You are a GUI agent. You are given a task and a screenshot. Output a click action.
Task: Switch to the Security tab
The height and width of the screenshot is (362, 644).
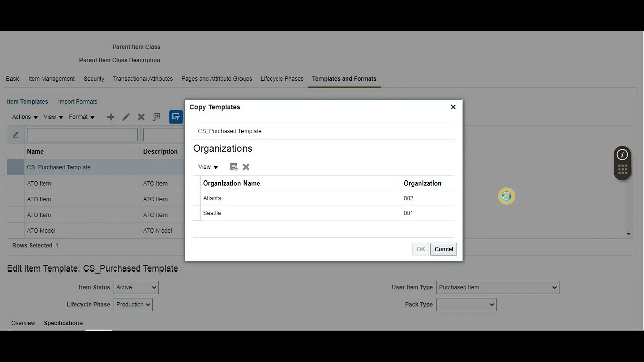point(94,79)
